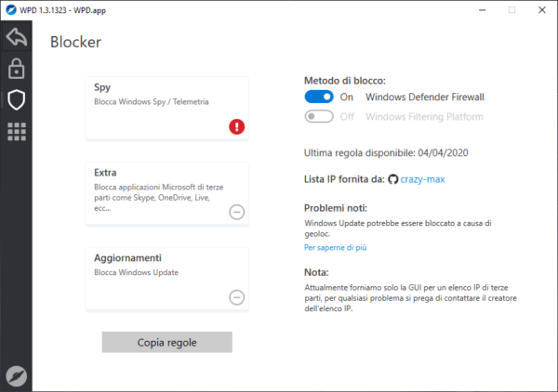Click the minus status icon on Extra card
Viewport: 558px width, 392px height.
coord(236,212)
